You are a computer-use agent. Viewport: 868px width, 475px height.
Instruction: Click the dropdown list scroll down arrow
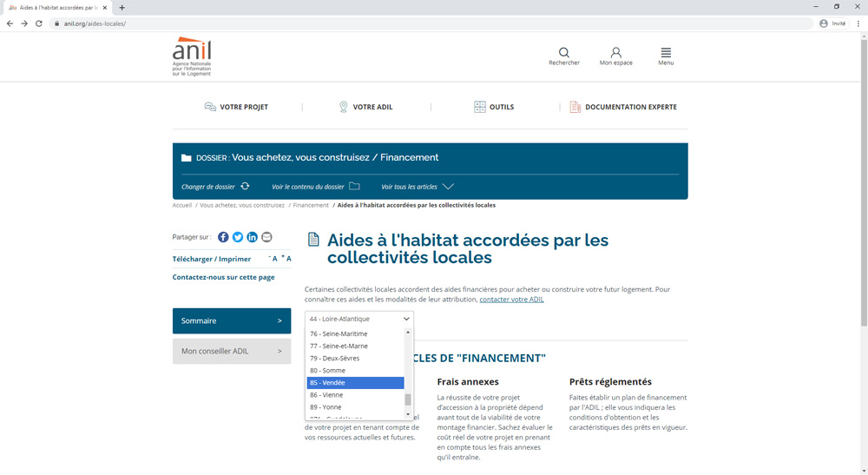(x=408, y=414)
